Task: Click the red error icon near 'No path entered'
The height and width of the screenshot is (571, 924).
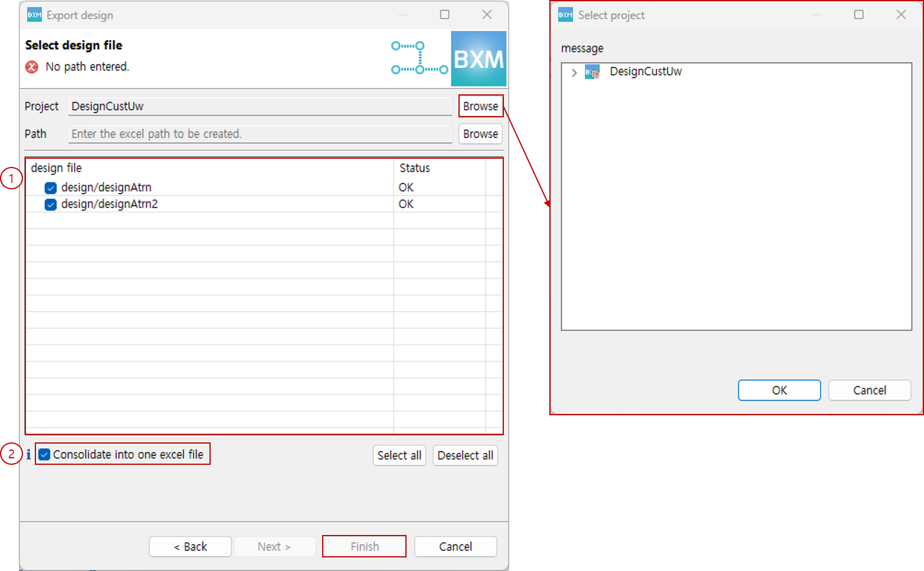Action: coord(32,67)
